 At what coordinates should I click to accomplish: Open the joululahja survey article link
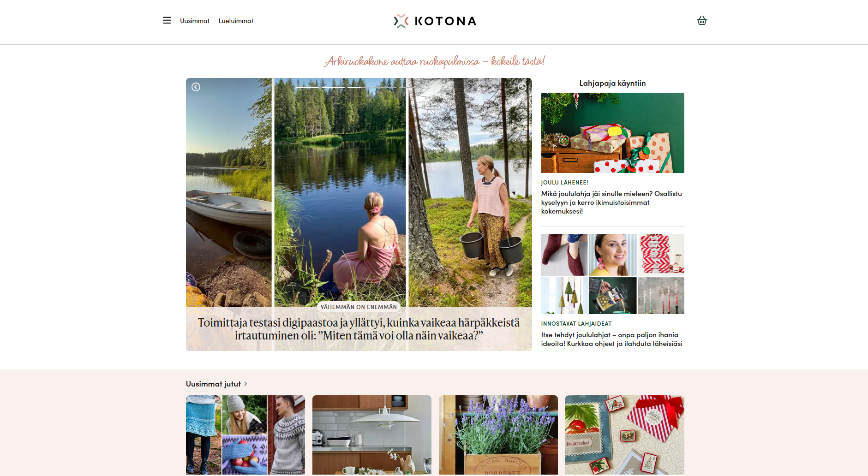click(612, 202)
